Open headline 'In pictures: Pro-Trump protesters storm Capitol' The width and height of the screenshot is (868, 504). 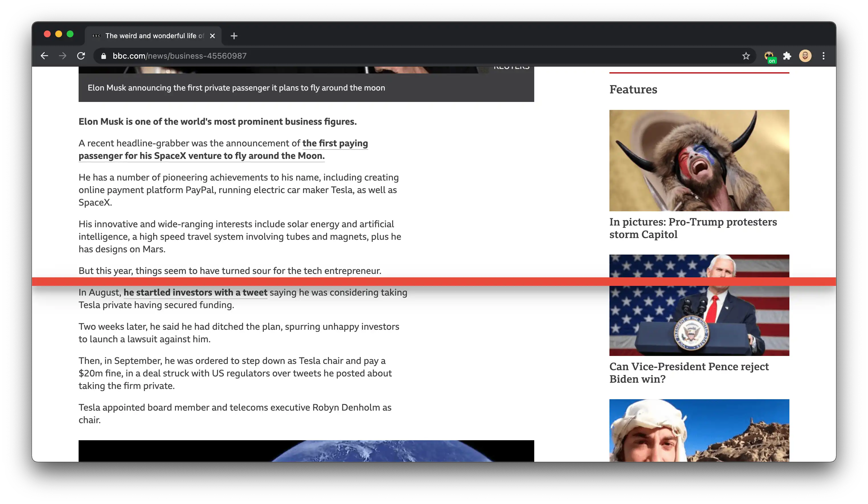point(693,228)
